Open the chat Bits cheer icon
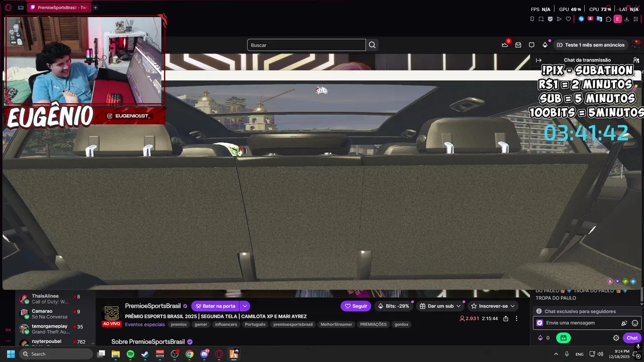 coord(624,323)
